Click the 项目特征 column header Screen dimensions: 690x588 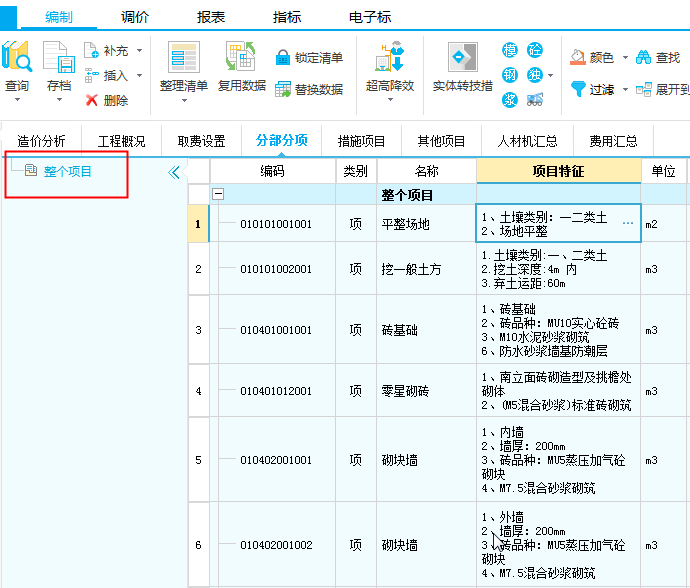tap(558, 171)
